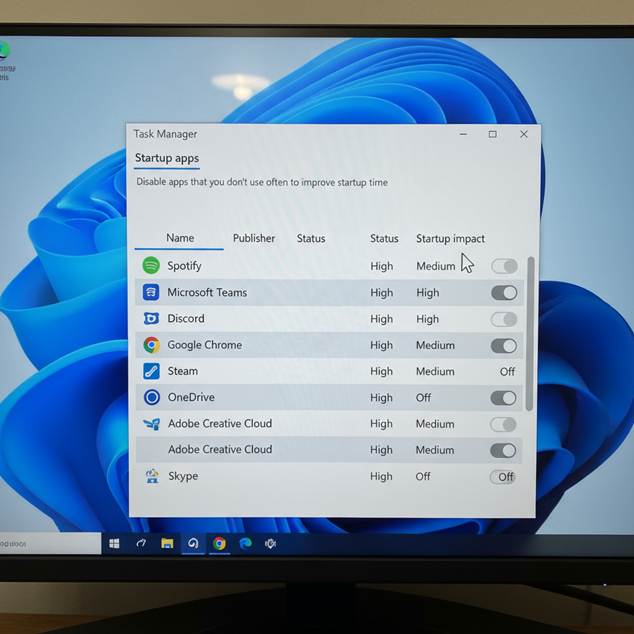Select the Skype app icon
The height and width of the screenshot is (634, 634).
tap(151, 477)
